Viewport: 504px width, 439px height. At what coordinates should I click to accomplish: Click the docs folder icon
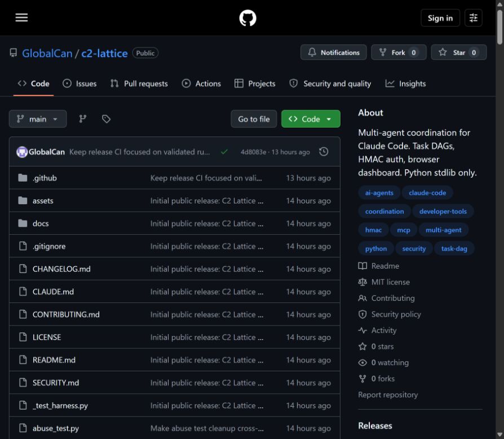[x=23, y=223]
